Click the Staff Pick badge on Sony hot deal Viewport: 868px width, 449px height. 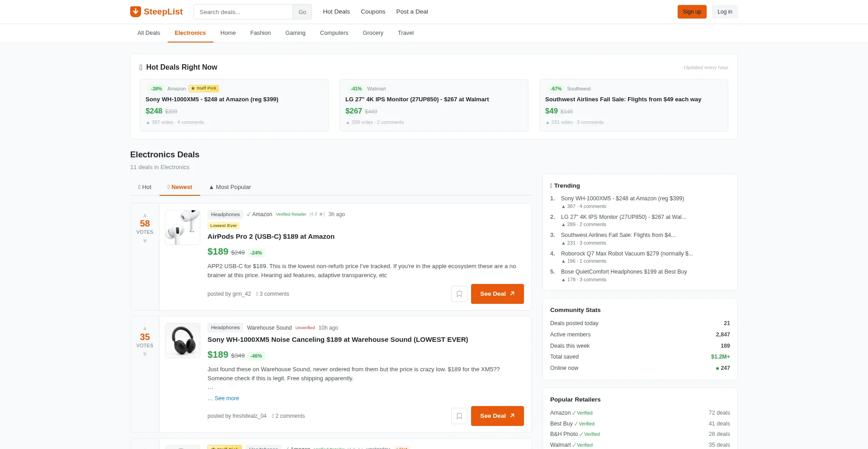coord(204,89)
